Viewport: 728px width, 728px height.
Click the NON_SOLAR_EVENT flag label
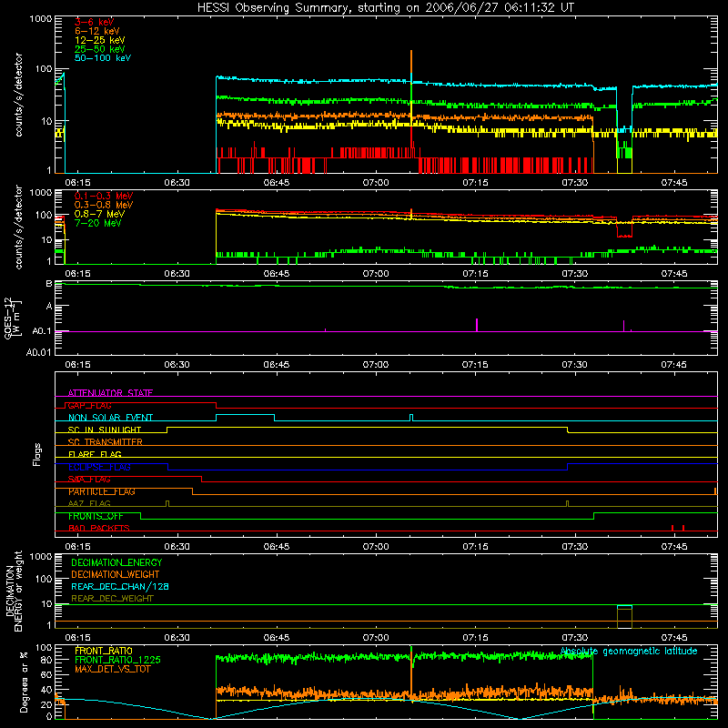110,418
